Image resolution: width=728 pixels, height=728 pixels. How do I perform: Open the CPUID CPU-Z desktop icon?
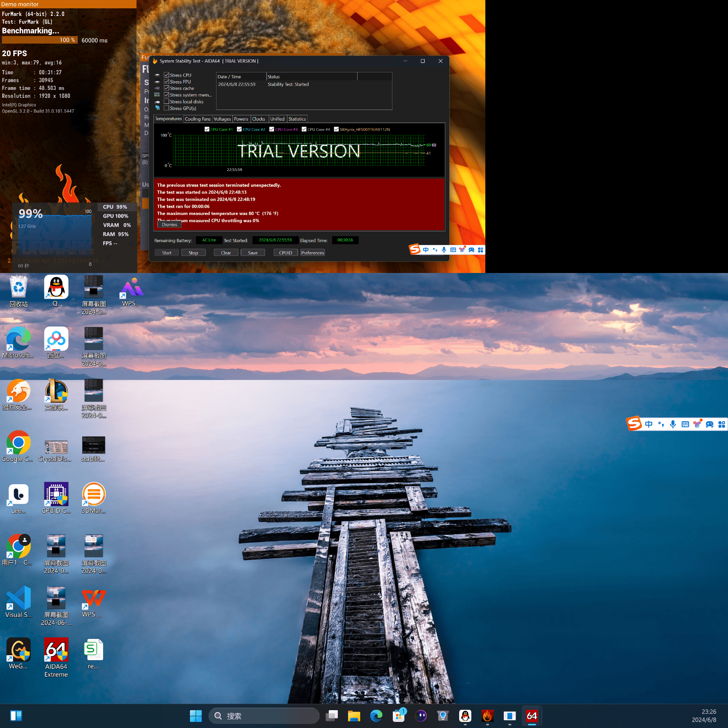tap(56, 494)
